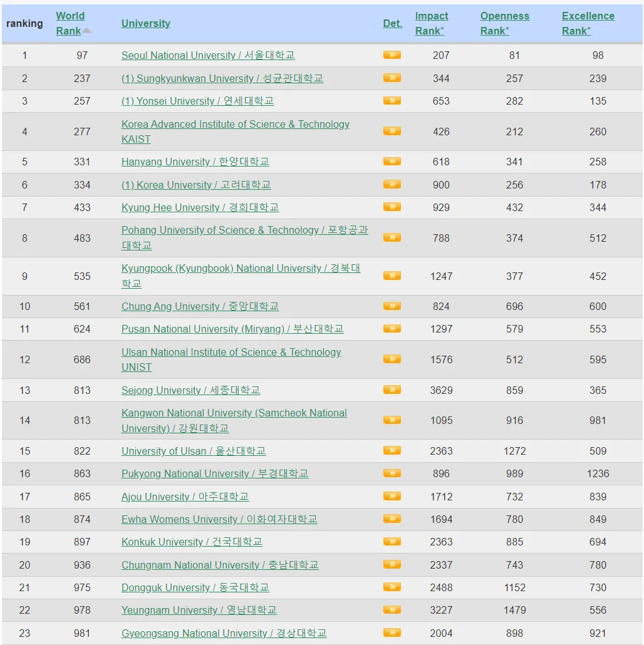Select impact rank value 1247
This screenshot has width=644, height=645.
click(x=441, y=276)
